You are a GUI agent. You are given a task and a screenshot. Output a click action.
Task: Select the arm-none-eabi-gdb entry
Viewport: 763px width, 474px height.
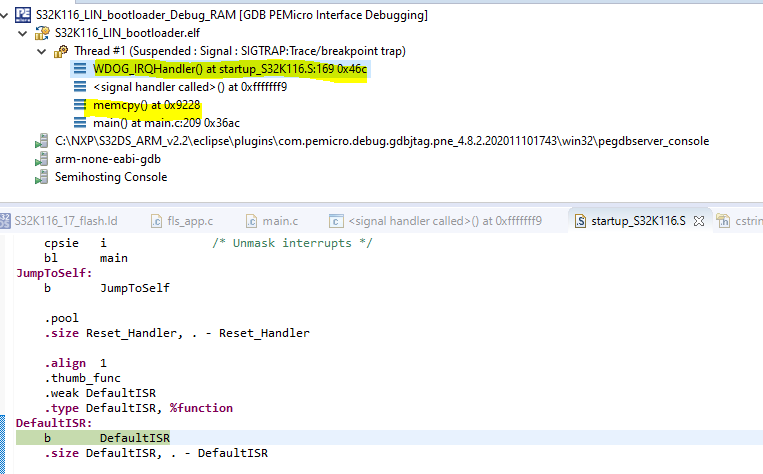[x=108, y=159]
